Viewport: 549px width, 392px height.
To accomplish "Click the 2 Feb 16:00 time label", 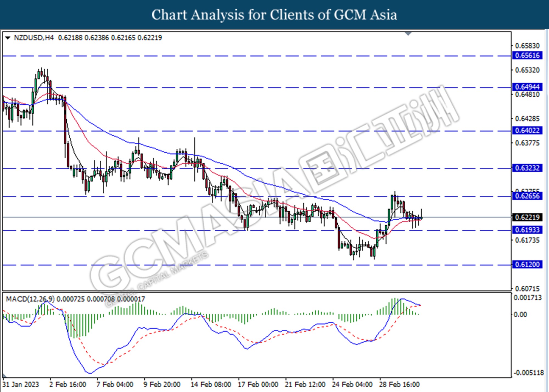I will coord(68,384).
